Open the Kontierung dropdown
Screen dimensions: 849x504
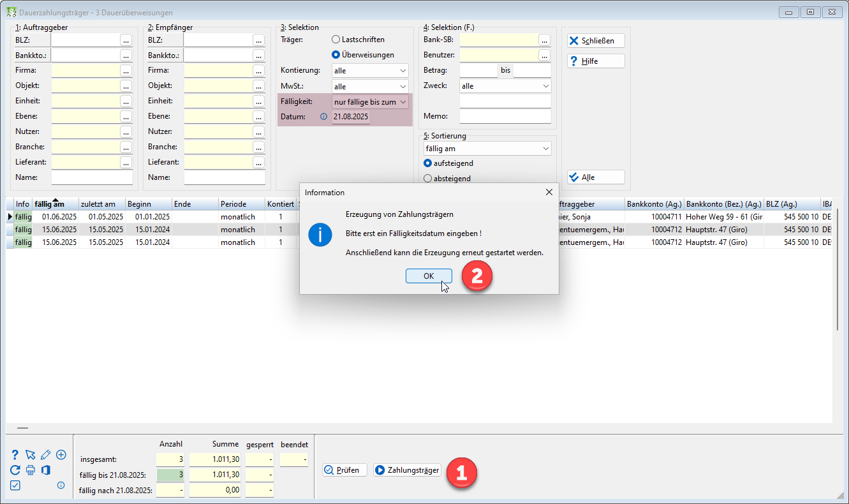coord(371,70)
